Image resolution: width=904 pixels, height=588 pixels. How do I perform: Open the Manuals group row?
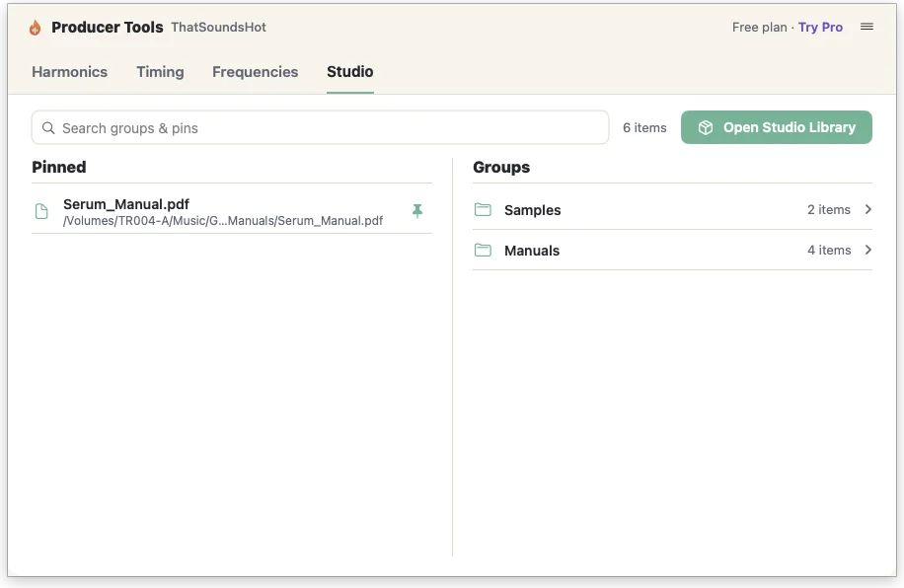pyautogui.click(x=672, y=251)
